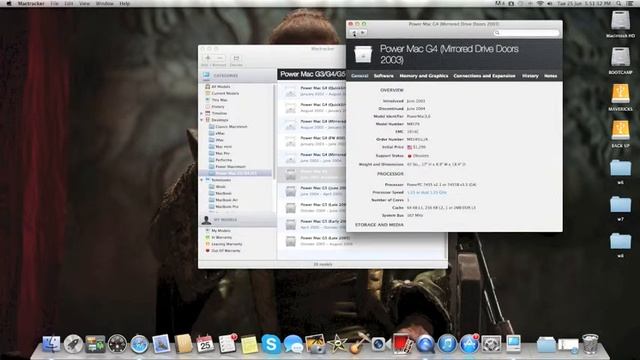Collapse the Desktops disclosure triangle
The image size is (640, 360).
(201, 120)
